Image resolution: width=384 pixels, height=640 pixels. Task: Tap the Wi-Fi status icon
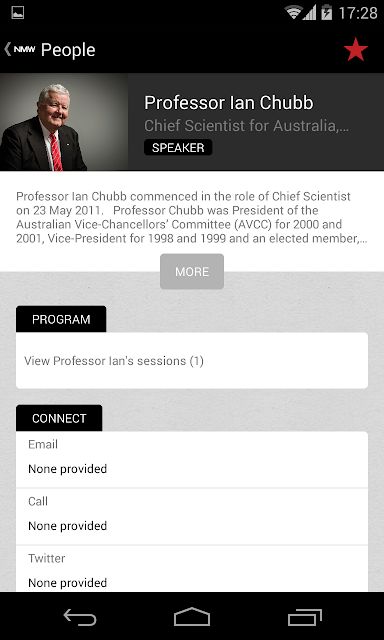tap(293, 13)
